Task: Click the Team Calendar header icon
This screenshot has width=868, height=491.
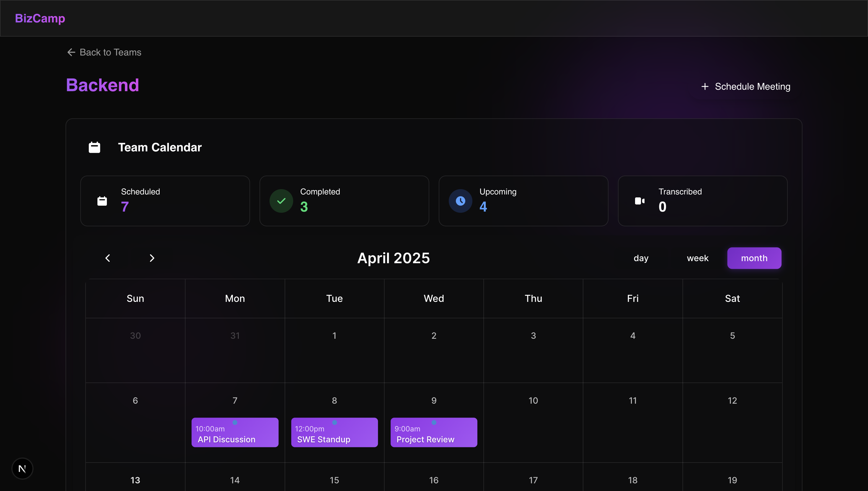Action: 94,147
